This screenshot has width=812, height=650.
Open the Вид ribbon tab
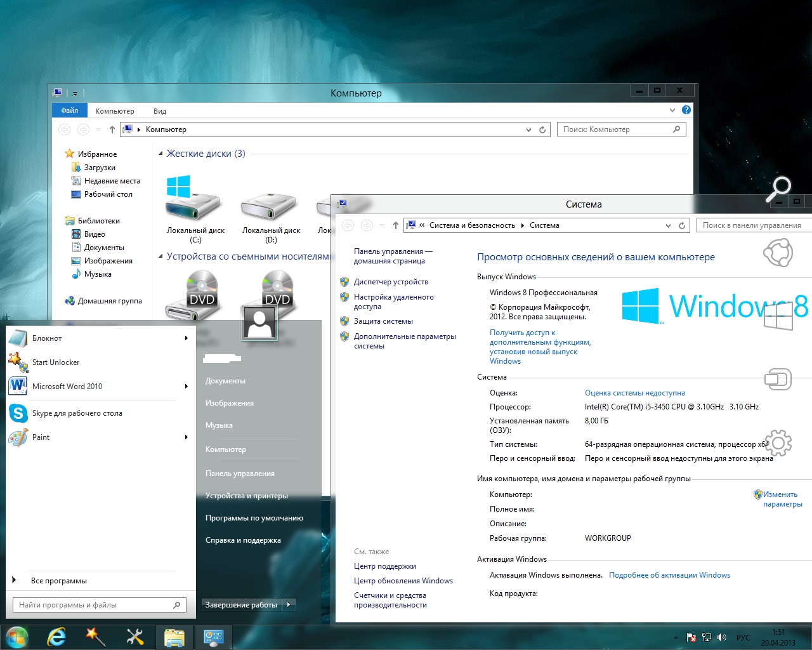point(160,111)
